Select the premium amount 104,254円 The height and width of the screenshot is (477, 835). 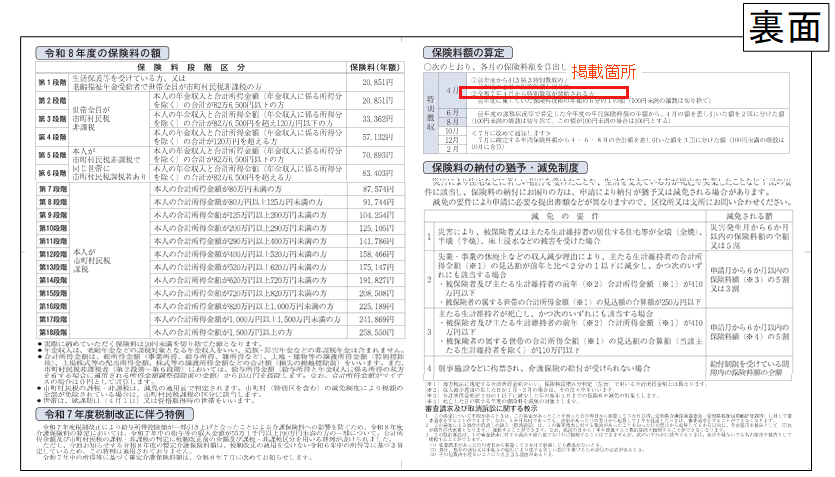pos(376,215)
